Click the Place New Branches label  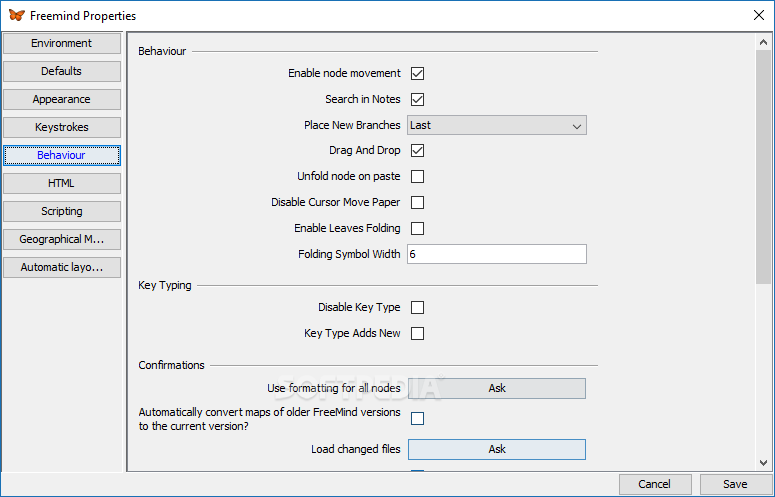pyautogui.click(x=352, y=125)
